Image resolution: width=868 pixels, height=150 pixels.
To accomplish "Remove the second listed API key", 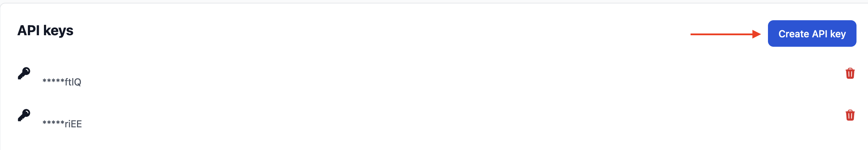I will pyautogui.click(x=850, y=115).
